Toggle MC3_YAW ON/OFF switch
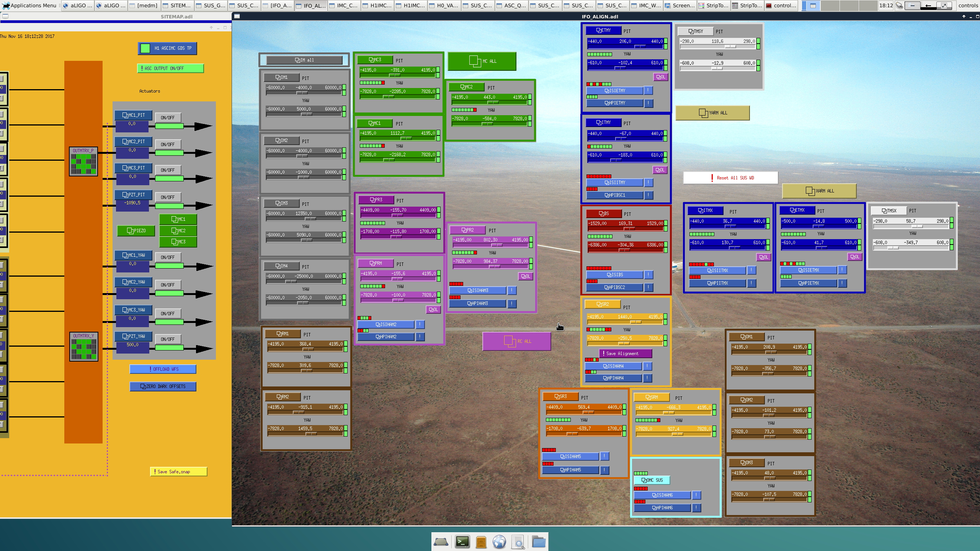This screenshot has width=980, height=551. pyautogui.click(x=168, y=314)
